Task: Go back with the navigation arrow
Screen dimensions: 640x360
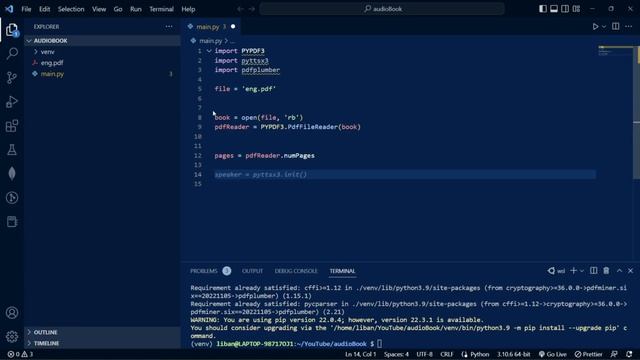Action: [x=240, y=9]
